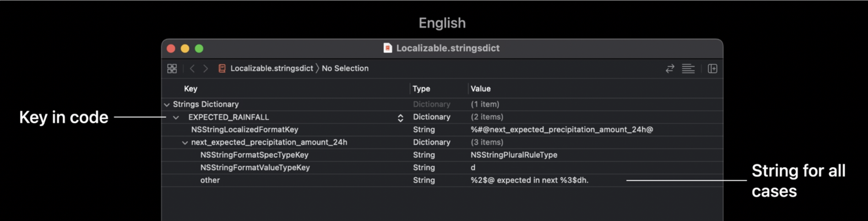Click the Value column header
Screen dimensions: 868x221
coord(481,89)
